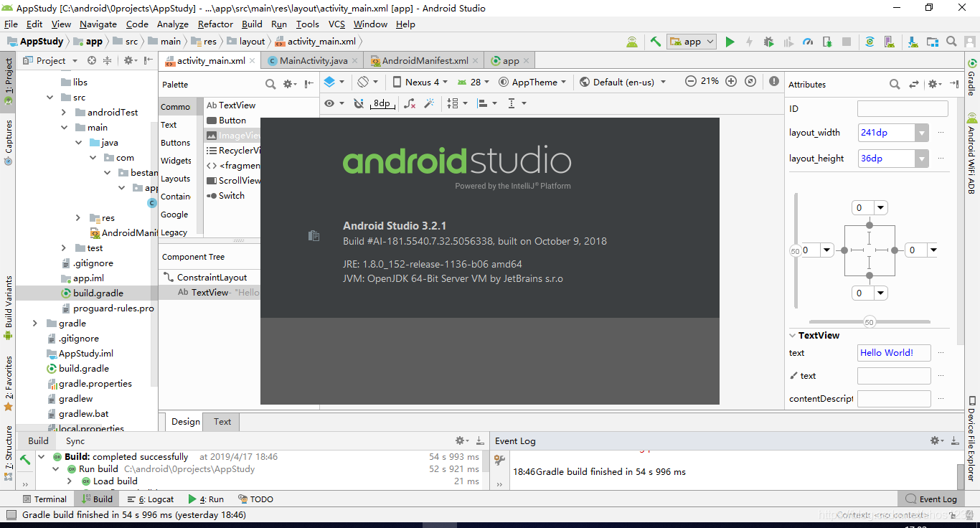980x528 pixels.
Task: Adjust vertical bias slider handle showing 50
Action: 795,251
